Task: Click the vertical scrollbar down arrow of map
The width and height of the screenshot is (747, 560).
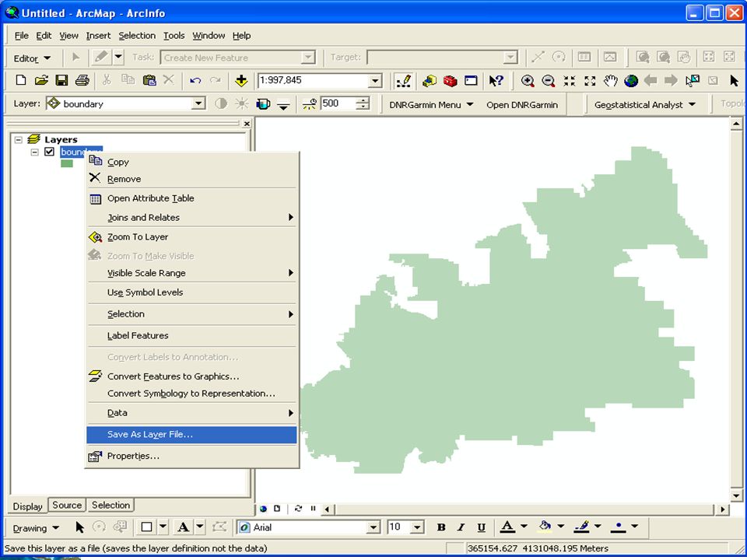Action: click(736, 495)
